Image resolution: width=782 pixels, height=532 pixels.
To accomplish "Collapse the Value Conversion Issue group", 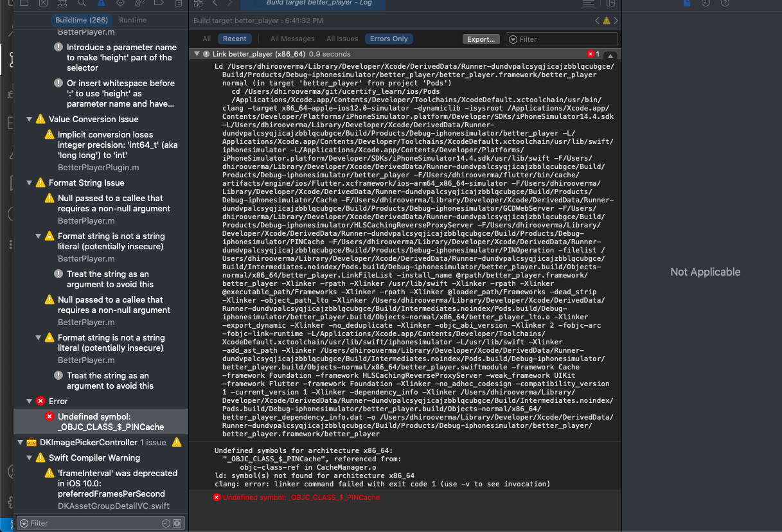I will [29, 119].
